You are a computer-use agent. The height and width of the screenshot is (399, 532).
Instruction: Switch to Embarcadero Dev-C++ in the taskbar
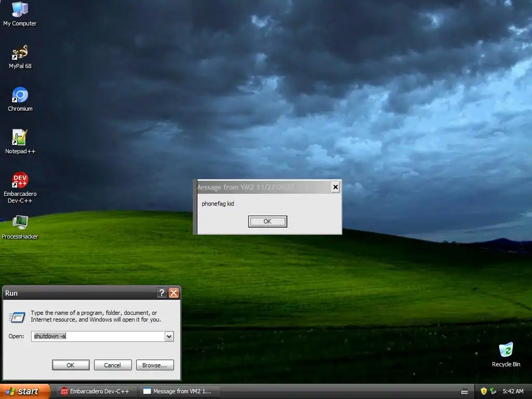(x=96, y=391)
